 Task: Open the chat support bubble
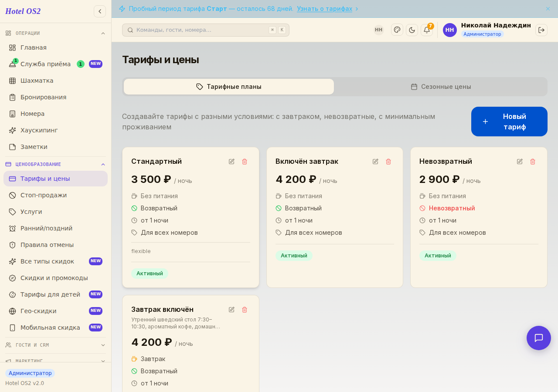(x=539, y=338)
